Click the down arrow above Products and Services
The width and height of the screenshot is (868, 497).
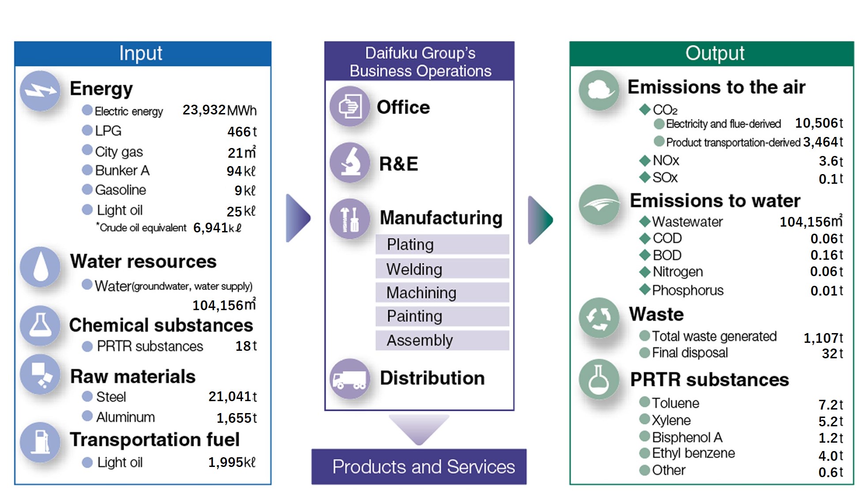(419, 430)
